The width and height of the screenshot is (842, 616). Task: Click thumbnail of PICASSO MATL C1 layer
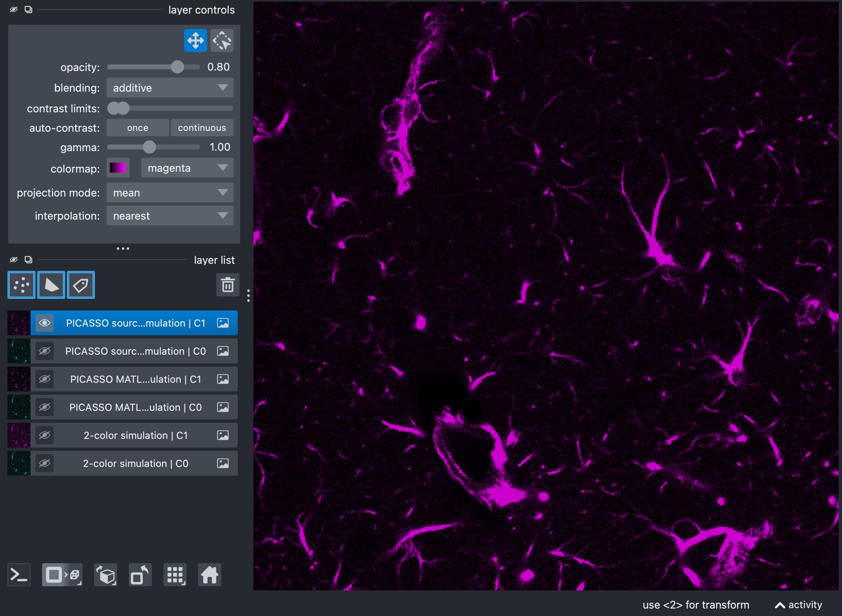[x=19, y=379]
